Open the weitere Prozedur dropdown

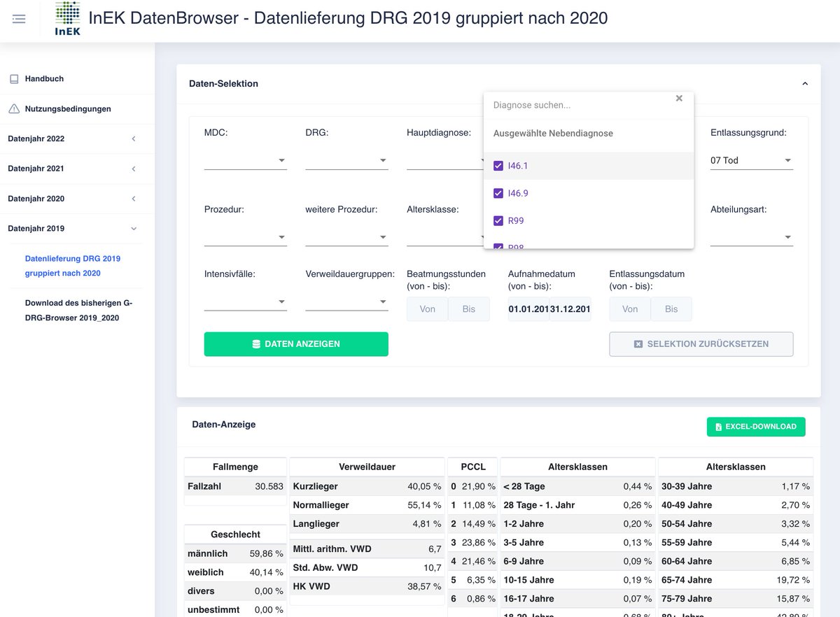(346, 237)
